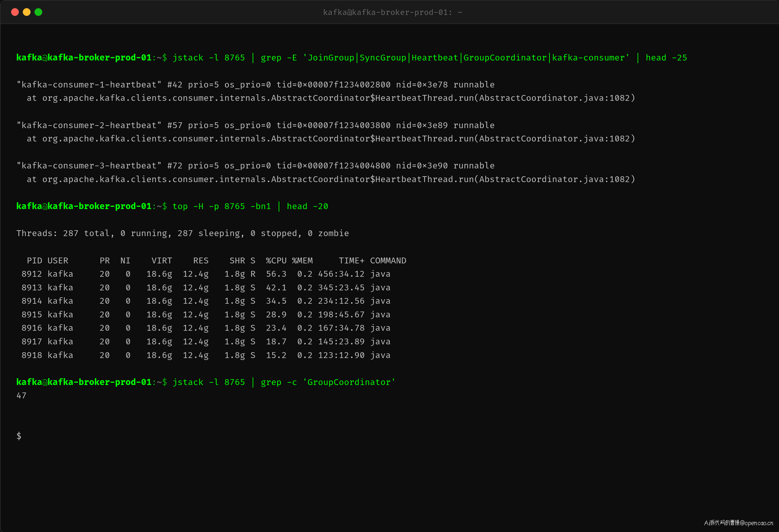
Task: Click the final $ prompt
Action: 19,436
